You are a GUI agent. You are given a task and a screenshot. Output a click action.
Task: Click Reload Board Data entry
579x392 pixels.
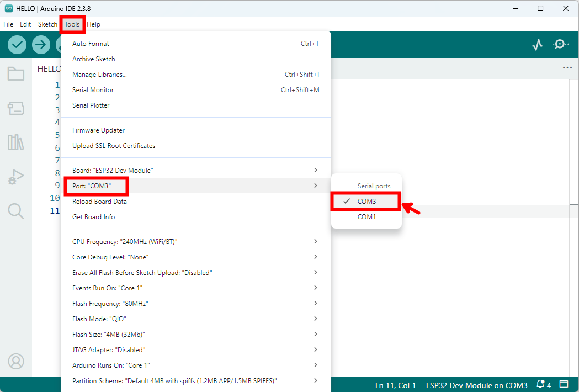click(196, 202)
